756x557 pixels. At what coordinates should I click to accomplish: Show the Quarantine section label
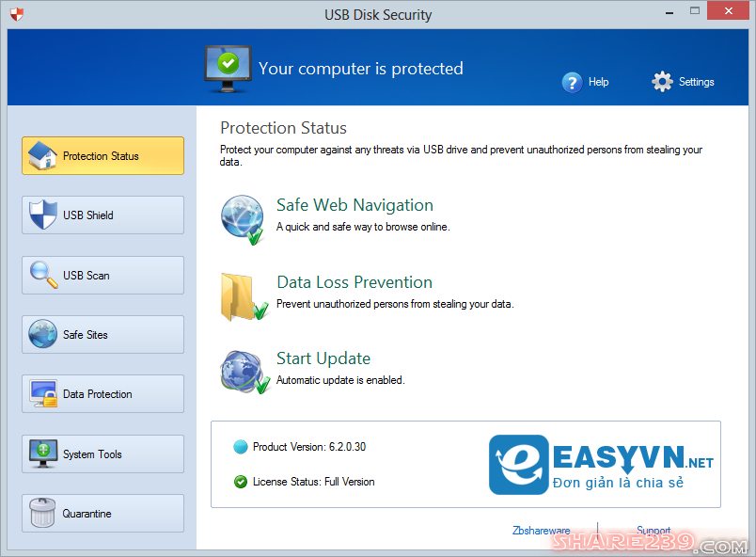point(87,514)
